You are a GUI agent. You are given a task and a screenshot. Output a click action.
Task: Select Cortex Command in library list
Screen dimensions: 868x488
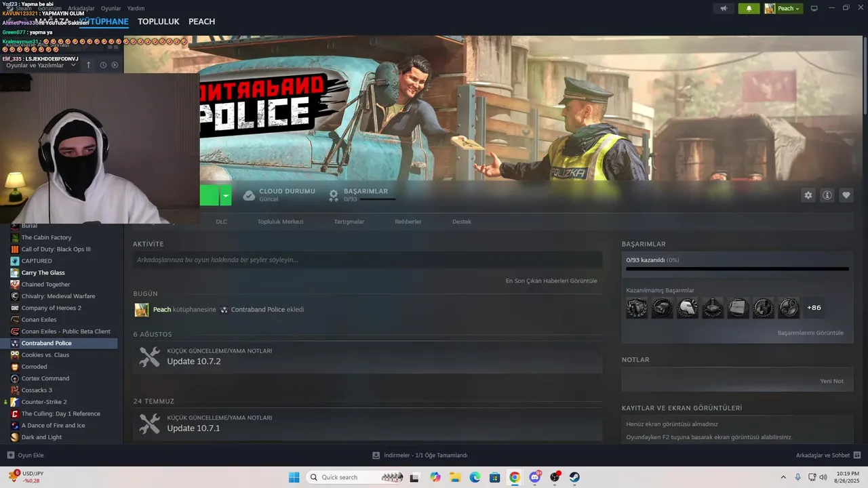[45, 378]
